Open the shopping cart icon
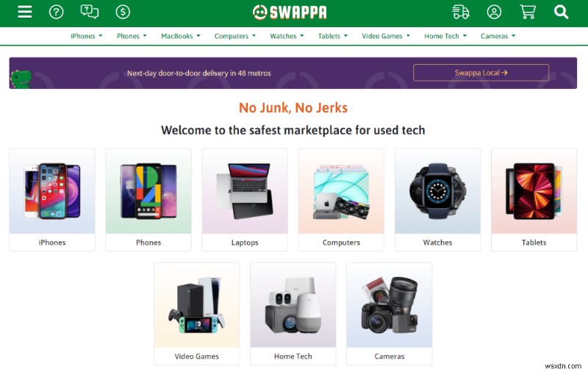This screenshot has height=372, width=588. point(528,12)
